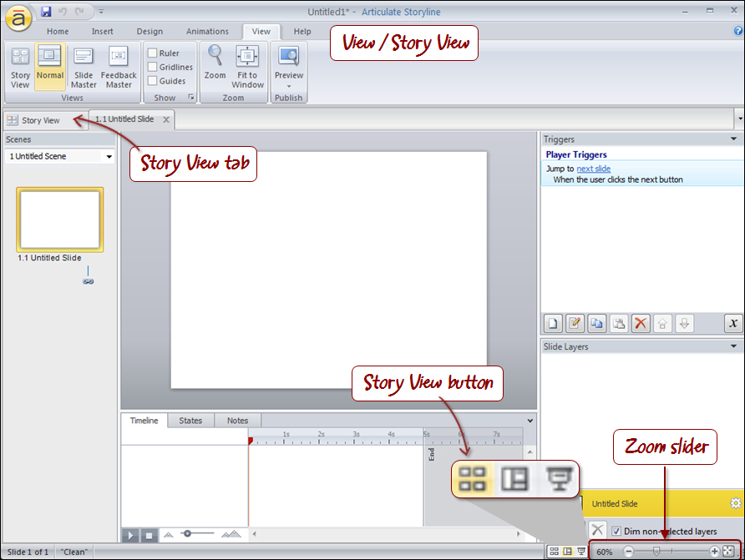745x560 pixels.
Task: Copy the selected trigger
Action: tap(596, 323)
